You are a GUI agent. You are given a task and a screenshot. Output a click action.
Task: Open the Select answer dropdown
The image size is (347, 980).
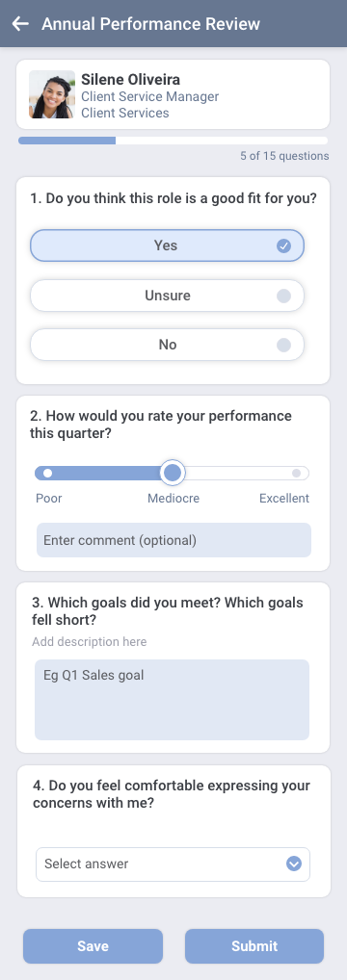click(173, 864)
